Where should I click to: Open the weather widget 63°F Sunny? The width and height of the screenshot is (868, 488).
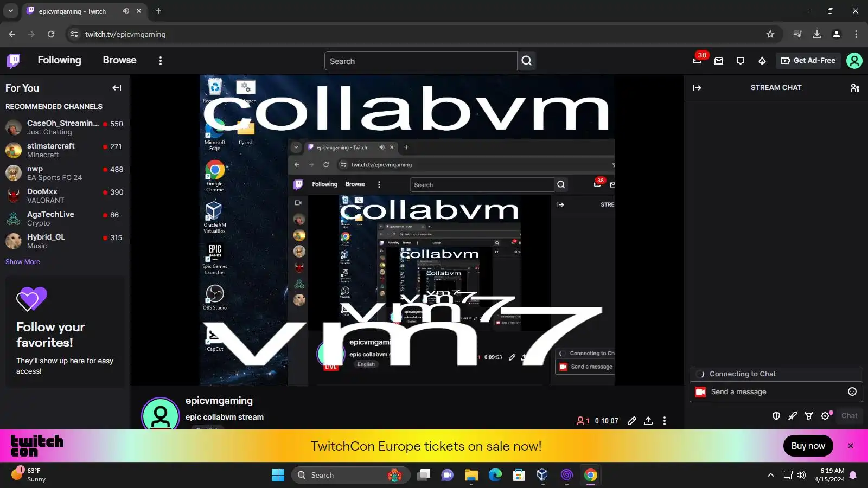click(30, 475)
